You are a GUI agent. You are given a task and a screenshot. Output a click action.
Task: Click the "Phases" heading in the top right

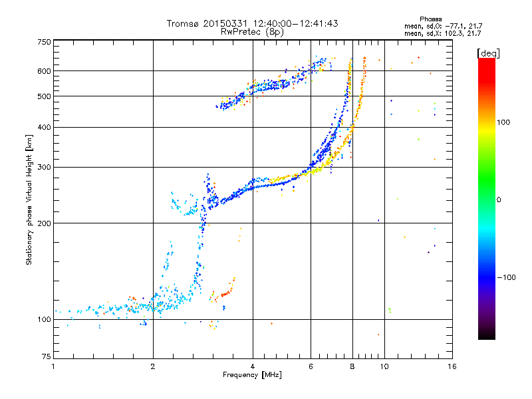[x=430, y=19]
